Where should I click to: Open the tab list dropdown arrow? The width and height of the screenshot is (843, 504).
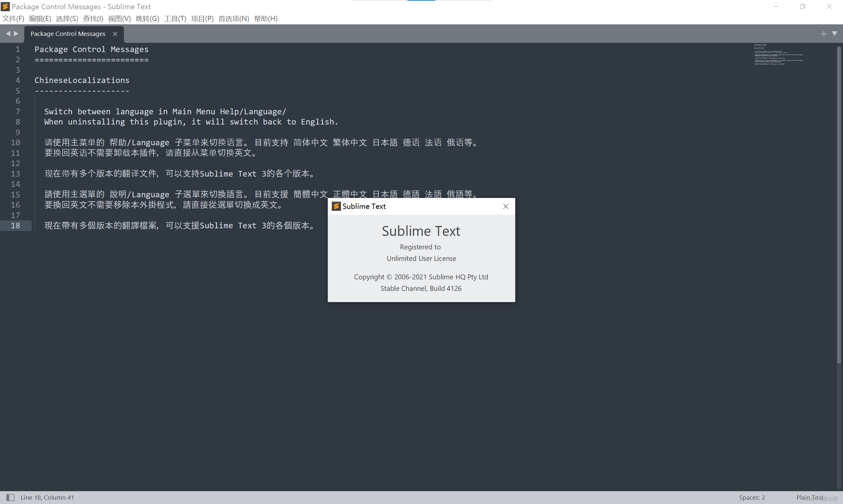pos(834,34)
